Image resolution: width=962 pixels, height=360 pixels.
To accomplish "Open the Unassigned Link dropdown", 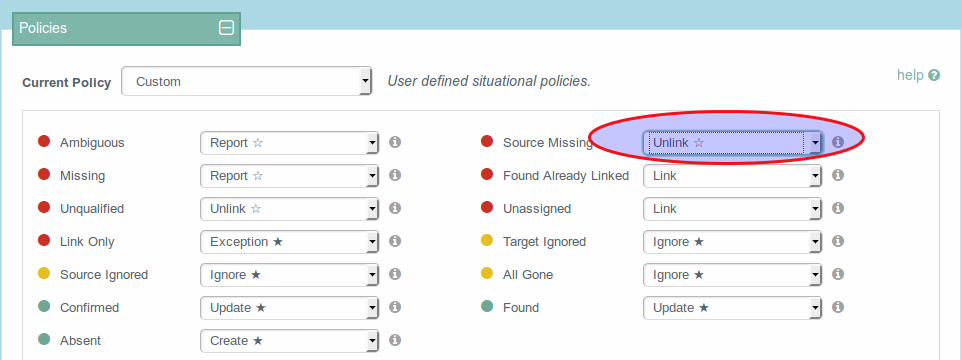I will point(732,209).
